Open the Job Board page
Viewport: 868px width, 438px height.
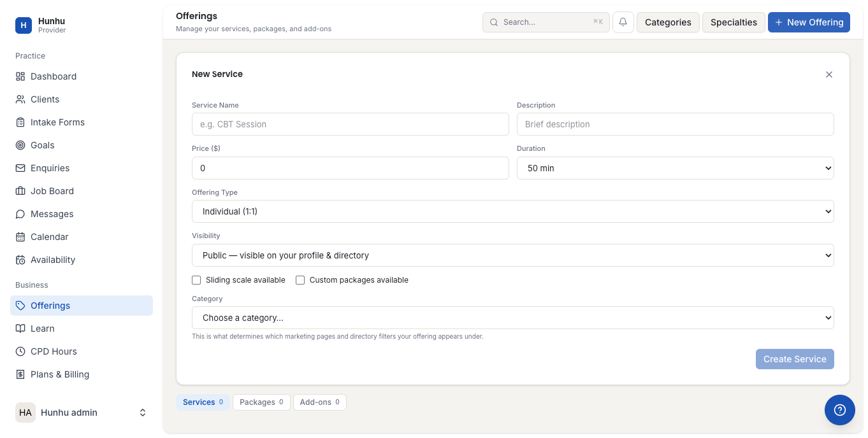click(82, 191)
